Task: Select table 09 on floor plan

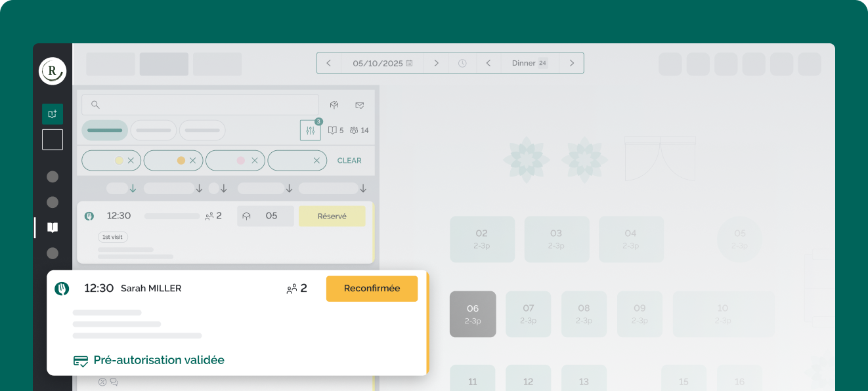Action: [x=640, y=314]
